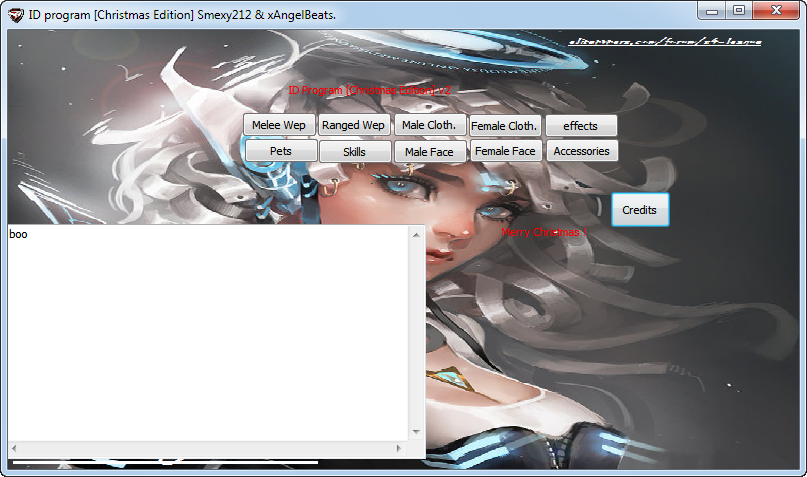Click the effects button

(581, 126)
